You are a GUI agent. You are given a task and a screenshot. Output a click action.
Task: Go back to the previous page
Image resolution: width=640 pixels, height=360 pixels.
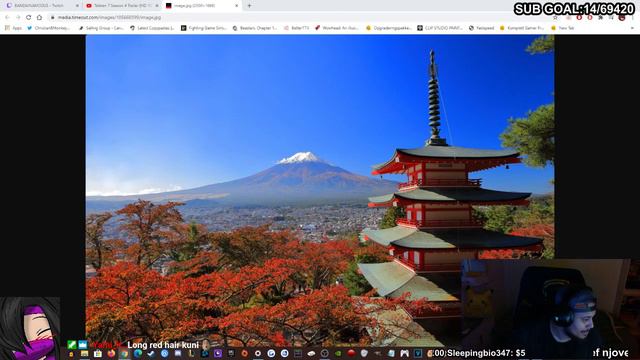click(x=7, y=18)
